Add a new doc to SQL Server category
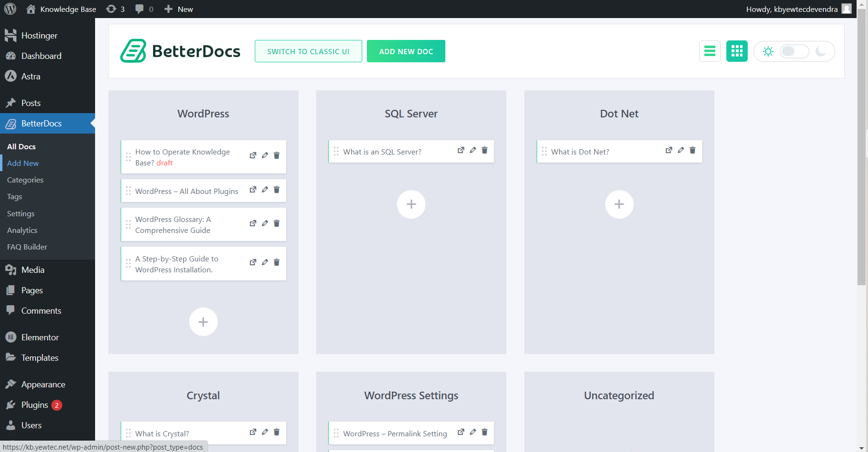This screenshot has width=868, height=452. tap(411, 204)
